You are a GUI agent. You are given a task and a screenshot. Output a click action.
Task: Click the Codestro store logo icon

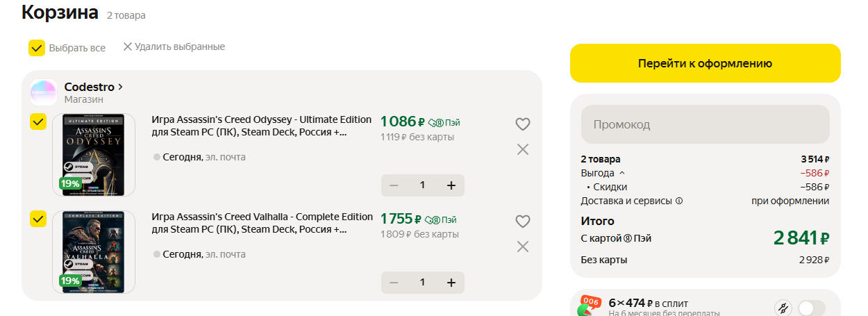point(43,92)
